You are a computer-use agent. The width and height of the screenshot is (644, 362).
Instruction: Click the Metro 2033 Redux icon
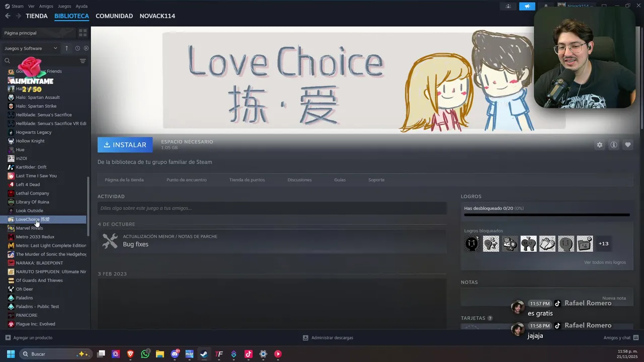11,237
